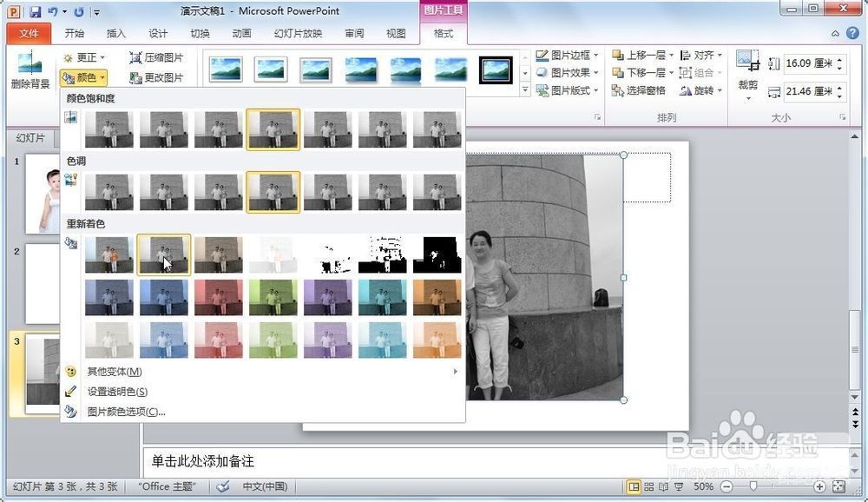Open the File (文件) tab
The width and height of the screenshot is (868, 502).
pyautogui.click(x=29, y=34)
